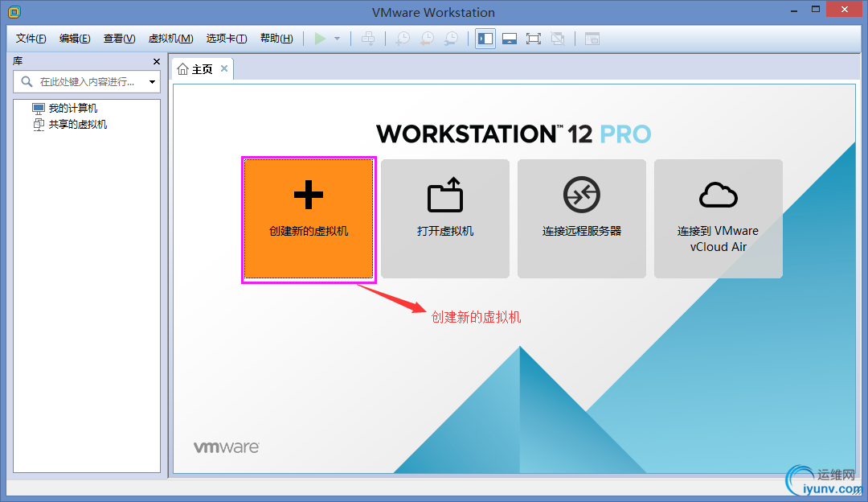Close the 主页 tab
Image resolution: width=868 pixels, height=502 pixels.
(x=224, y=68)
